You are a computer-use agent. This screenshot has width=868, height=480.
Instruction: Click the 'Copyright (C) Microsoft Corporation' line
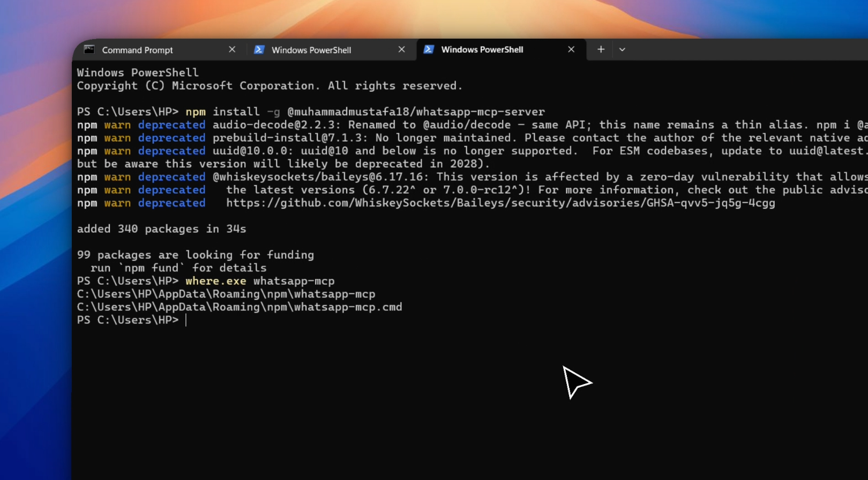point(270,86)
